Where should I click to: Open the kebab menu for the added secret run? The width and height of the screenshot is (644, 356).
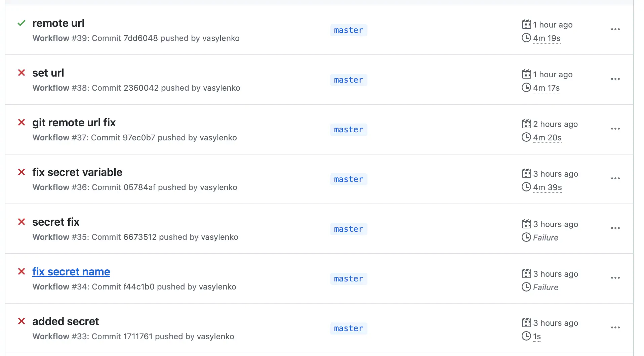[615, 327]
